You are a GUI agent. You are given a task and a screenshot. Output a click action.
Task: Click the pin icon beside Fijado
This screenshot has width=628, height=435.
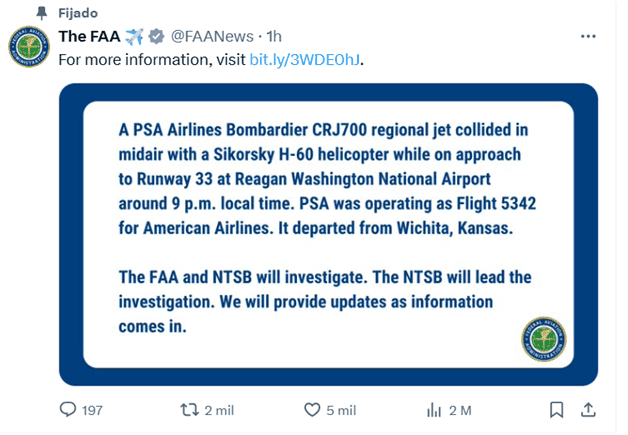tap(41, 12)
